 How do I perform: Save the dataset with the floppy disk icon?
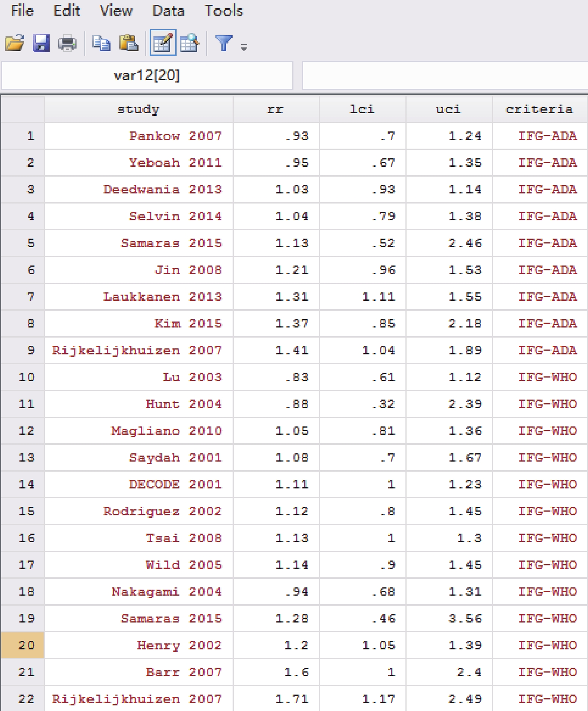tap(41, 43)
